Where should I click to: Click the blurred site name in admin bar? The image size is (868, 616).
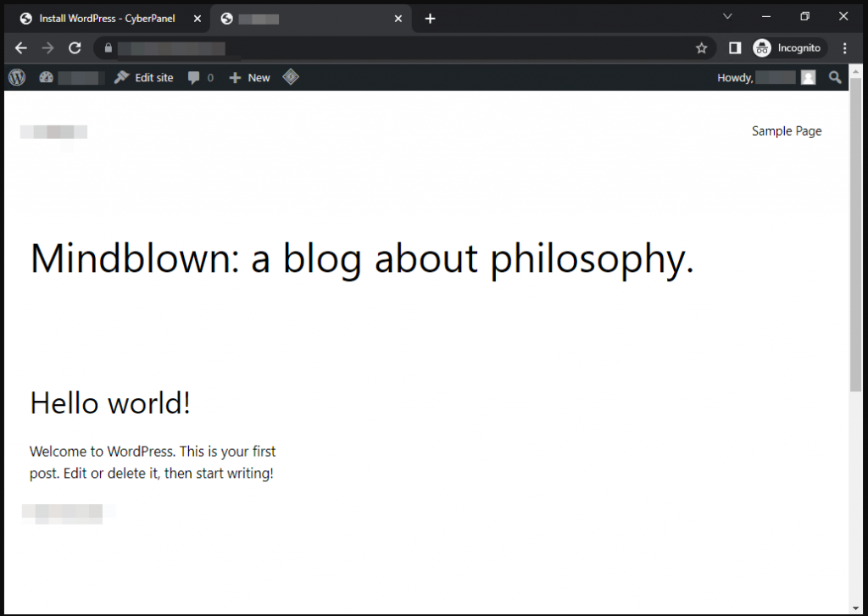(79, 77)
